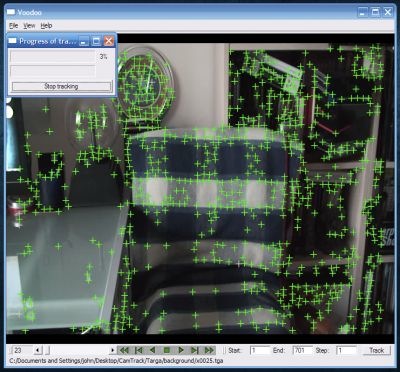Viewport: 400px width, 372px height.
Task: Jump to first frame with fast rewind
Action: click(x=124, y=350)
